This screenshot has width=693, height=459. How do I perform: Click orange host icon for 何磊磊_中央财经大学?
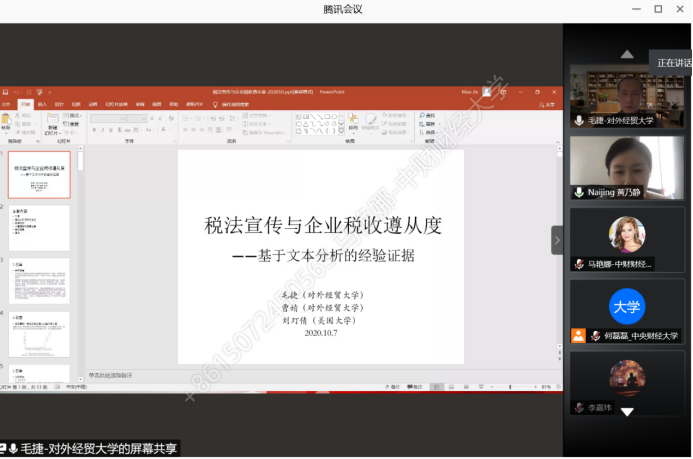pyautogui.click(x=578, y=336)
